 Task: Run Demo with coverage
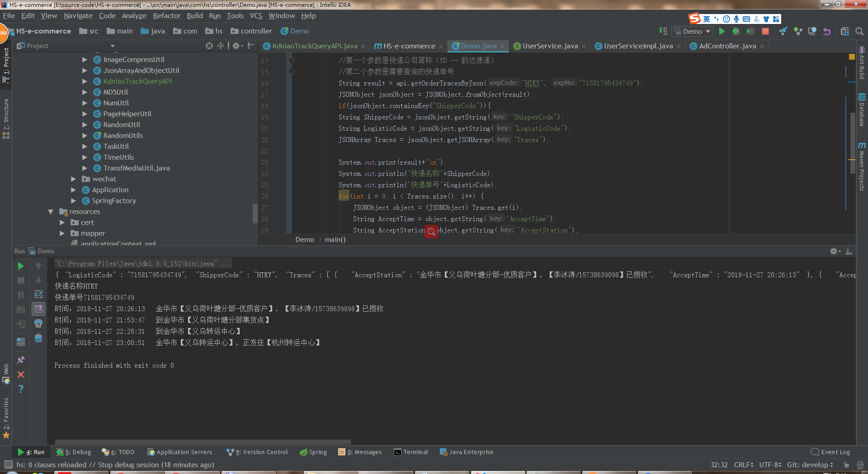750,31
